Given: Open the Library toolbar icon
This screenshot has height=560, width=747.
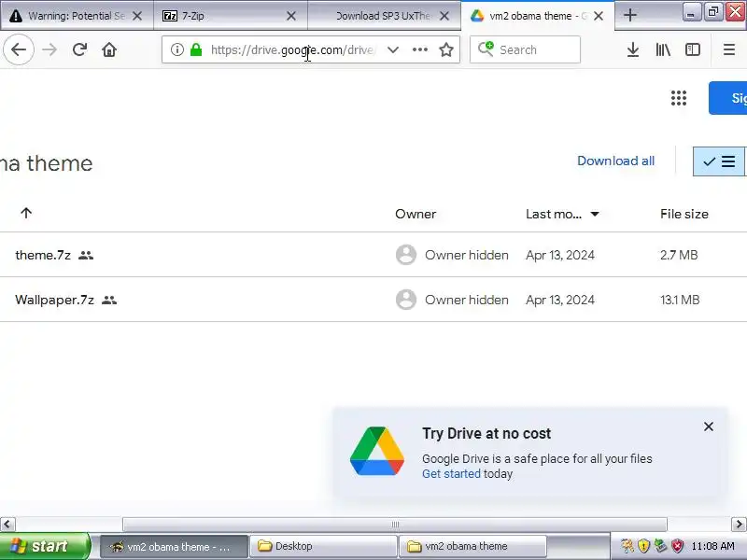Looking at the screenshot, I should [x=663, y=49].
